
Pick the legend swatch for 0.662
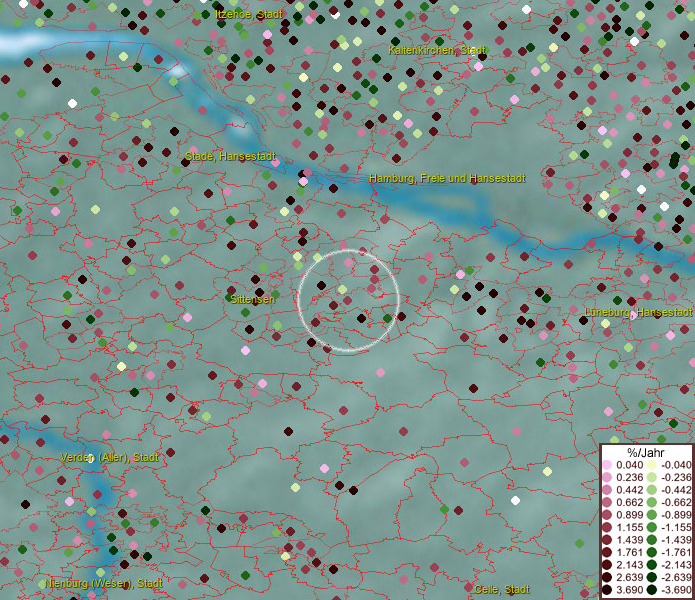click(x=607, y=503)
